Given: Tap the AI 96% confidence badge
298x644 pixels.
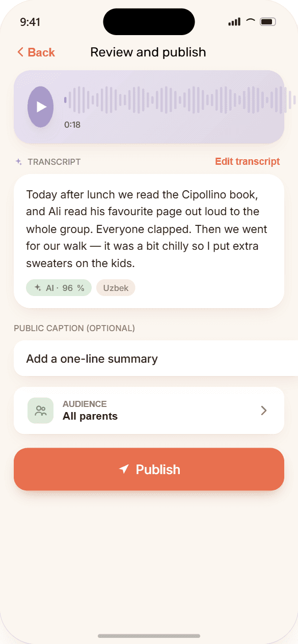Looking at the screenshot, I should (59, 288).
